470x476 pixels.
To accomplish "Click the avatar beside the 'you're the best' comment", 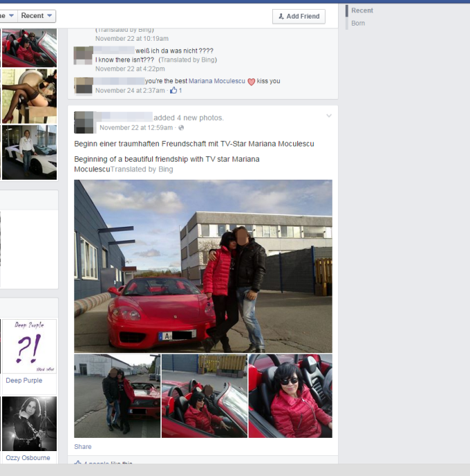I will coord(83,86).
